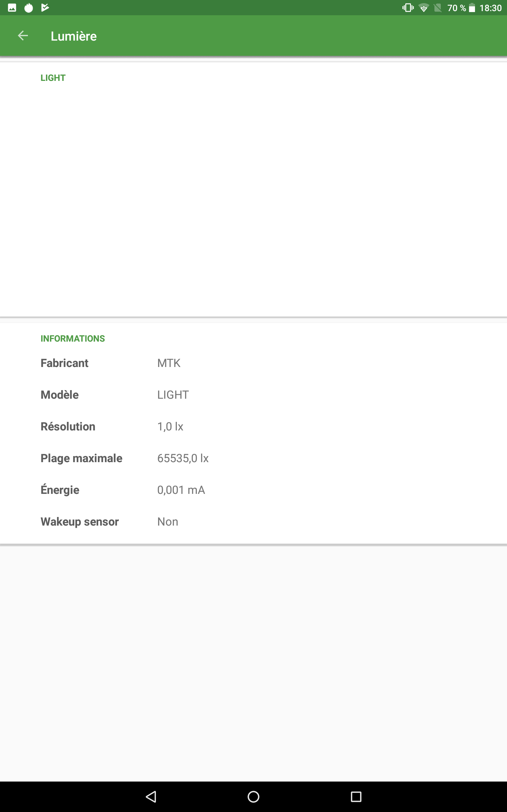
Task: Tap the INFORMATIONS section header
Action: click(73, 338)
